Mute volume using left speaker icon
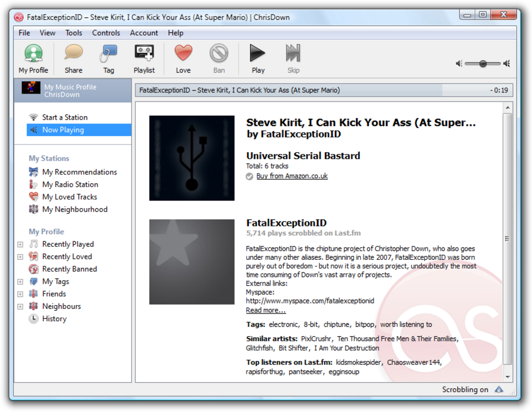The width and height of the screenshot is (532, 412). [459, 64]
